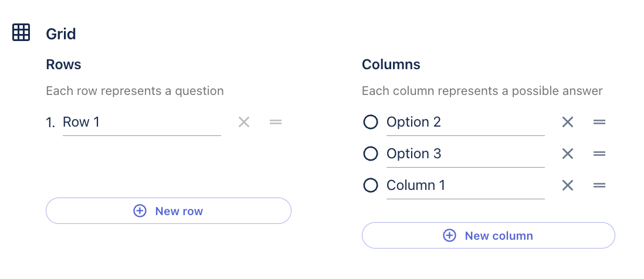Viewport: 644px width, 279px height.
Task: Add a column with New column button
Action: pyautogui.click(x=488, y=236)
